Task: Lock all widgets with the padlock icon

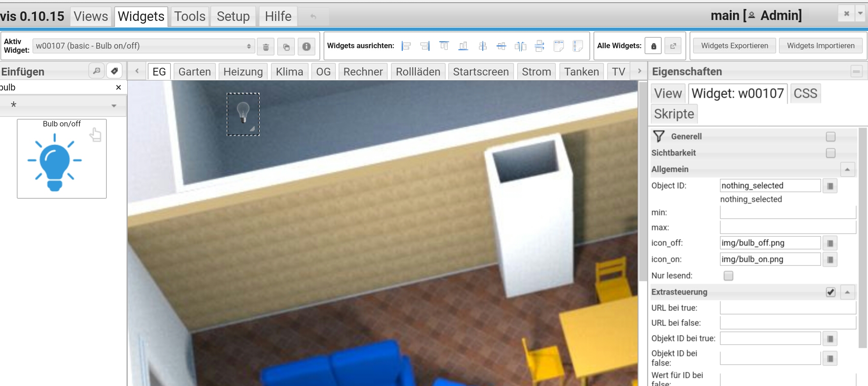Action: [x=653, y=46]
